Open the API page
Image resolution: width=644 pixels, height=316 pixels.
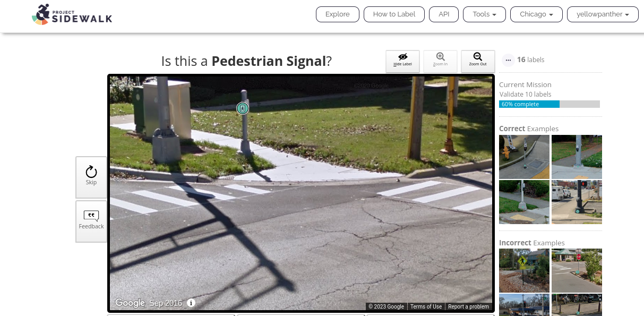444,14
